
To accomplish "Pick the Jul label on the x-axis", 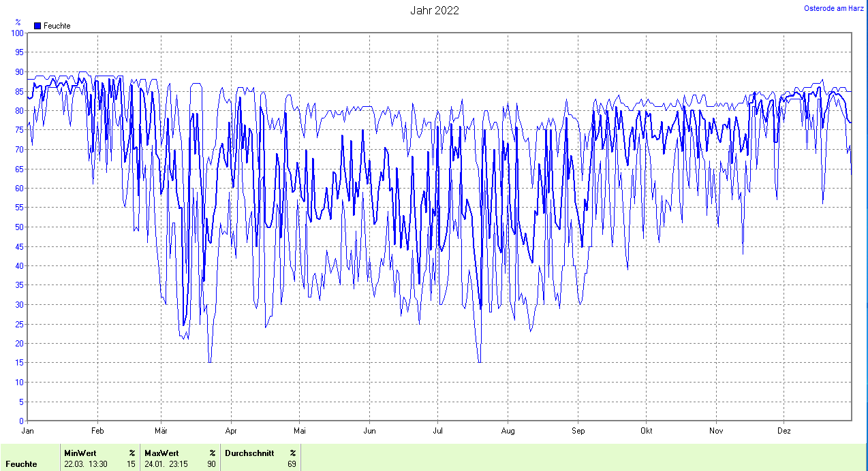I will pyautogui.click(x=438, y=431).
